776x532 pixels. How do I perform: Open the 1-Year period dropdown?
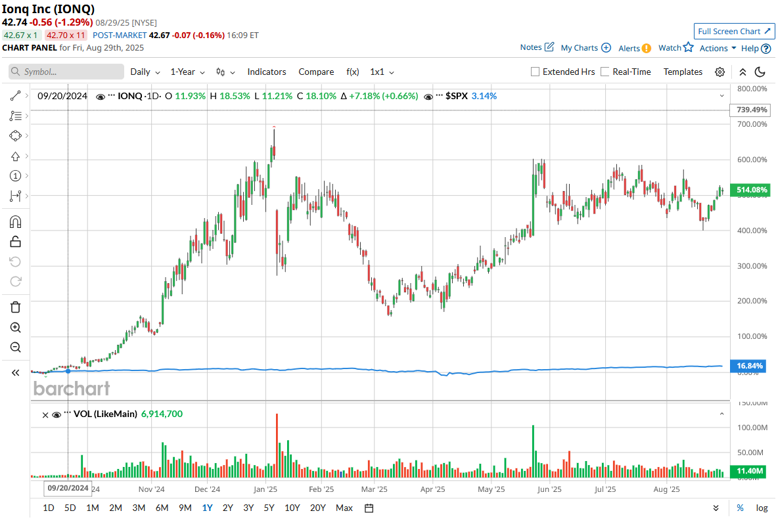tap(187, 72)
